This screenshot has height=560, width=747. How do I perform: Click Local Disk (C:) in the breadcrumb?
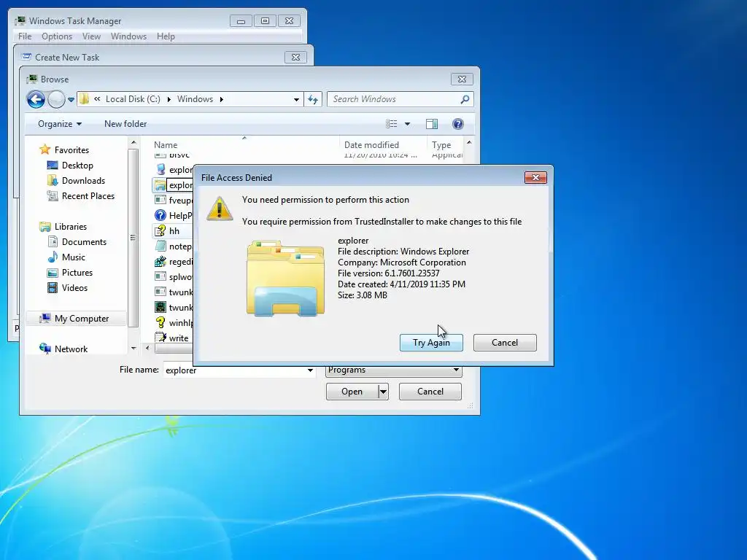tap(133, 99)
